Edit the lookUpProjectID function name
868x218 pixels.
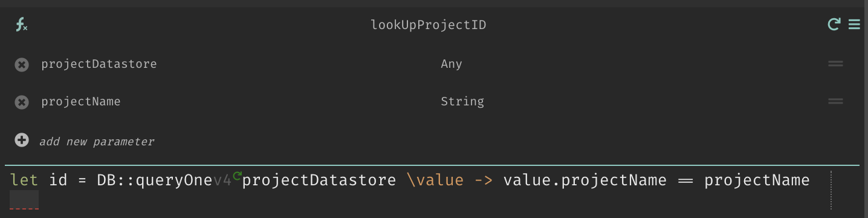click(x=429, y=25)
